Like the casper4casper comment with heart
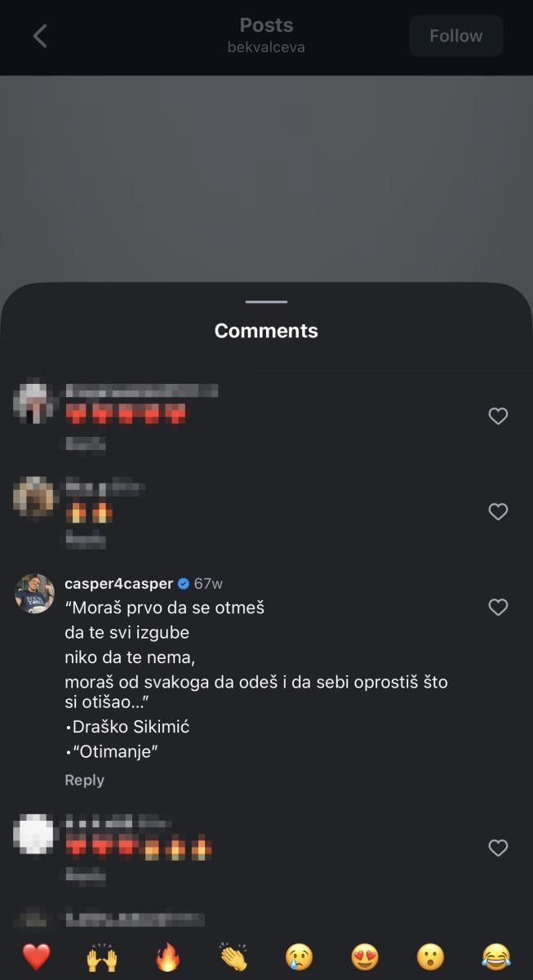533x980 pixels. [498, 607]
